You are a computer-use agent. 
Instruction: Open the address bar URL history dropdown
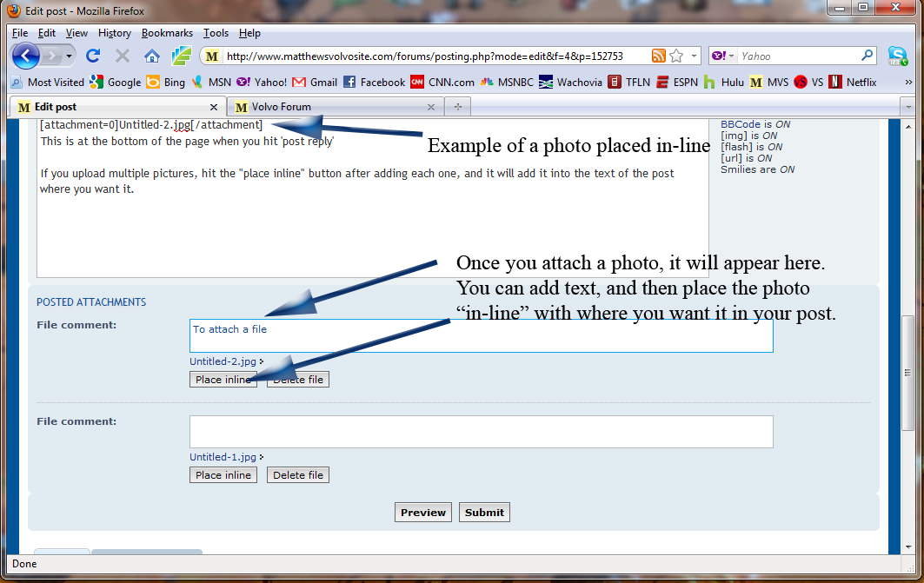(695, 56)
